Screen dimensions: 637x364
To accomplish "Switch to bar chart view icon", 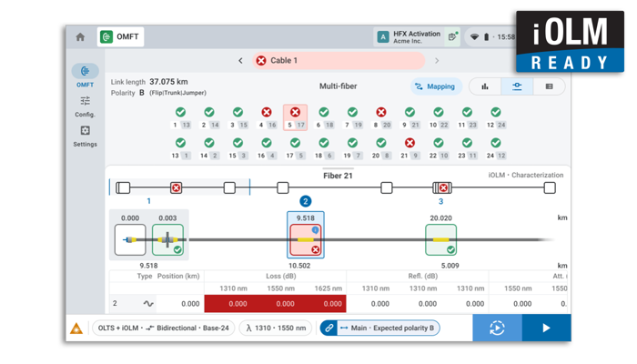I will 485,86.
